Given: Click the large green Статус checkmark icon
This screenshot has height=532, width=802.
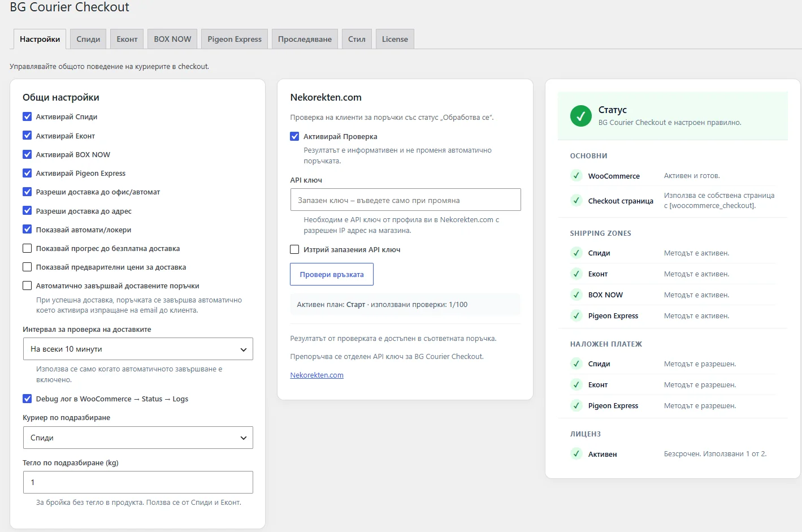Looking at the screenshot, I should pos(581,116).
